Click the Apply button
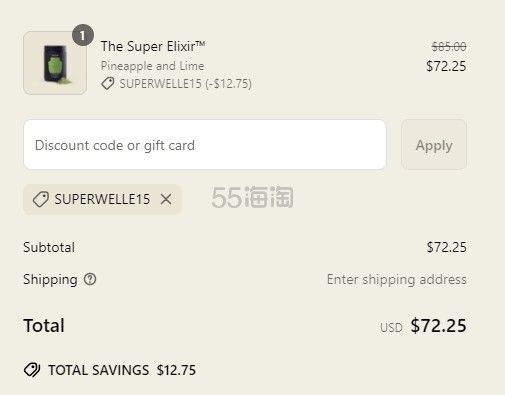 click(x=434, y=145)
